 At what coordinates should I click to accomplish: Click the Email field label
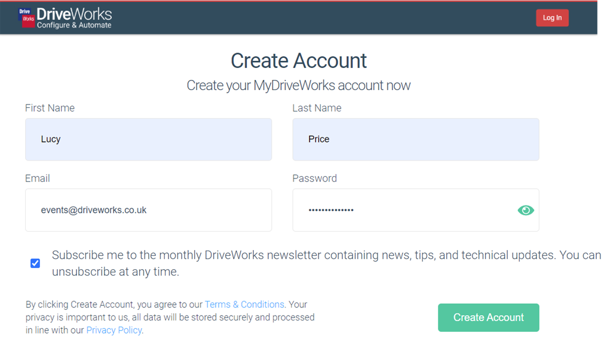click(x=38, y=178)
